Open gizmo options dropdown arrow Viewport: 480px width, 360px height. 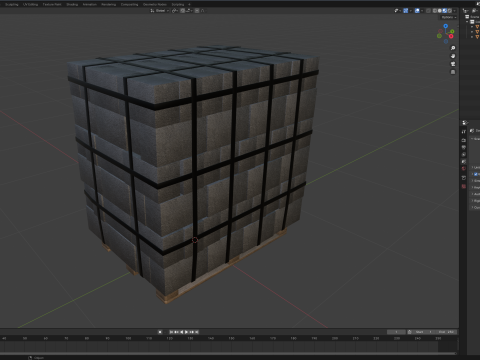(x=411, y=11)
